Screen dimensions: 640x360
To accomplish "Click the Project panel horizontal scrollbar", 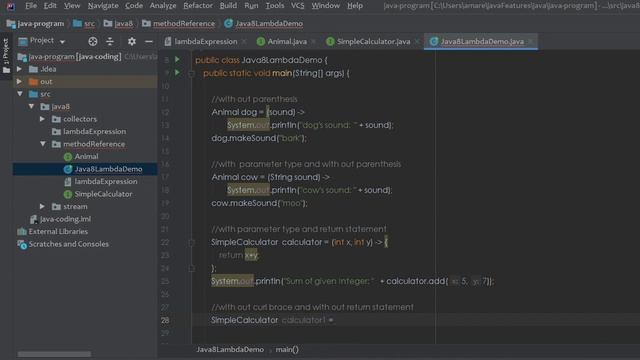I will [x=54, y=354].
